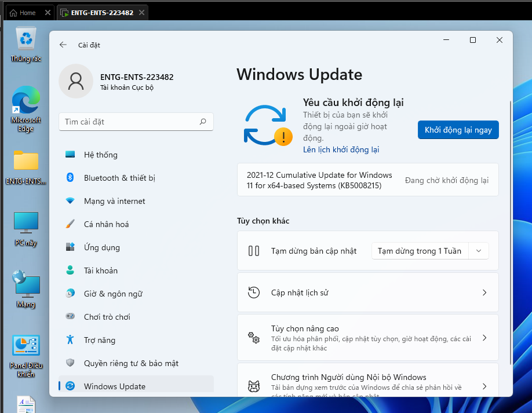This screenshot has height=413, width=532.
Task: Click the Insider Program cat icon
Action: pyautogui.click(x=254, y=386)
